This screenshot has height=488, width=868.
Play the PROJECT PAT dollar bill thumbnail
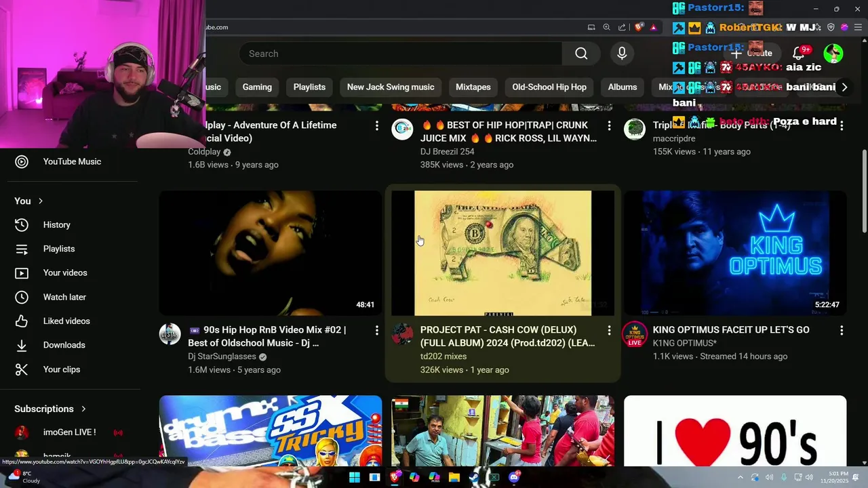[x=502, y=253]
